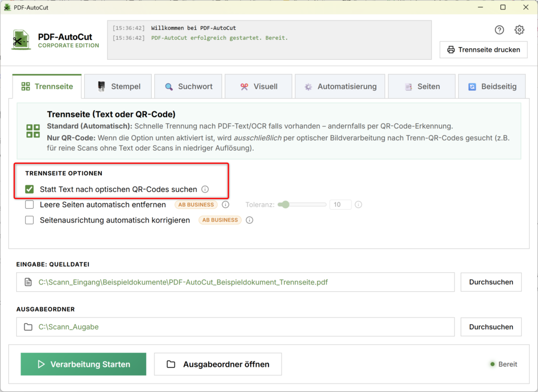
Task: Open the Beidseitig tab
Action: [492, 87]
